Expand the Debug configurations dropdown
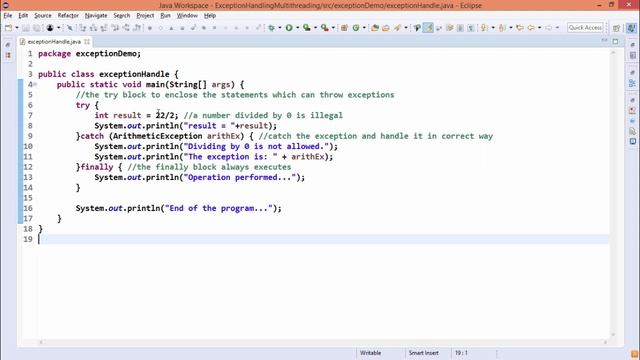 [x=280, y=28]
